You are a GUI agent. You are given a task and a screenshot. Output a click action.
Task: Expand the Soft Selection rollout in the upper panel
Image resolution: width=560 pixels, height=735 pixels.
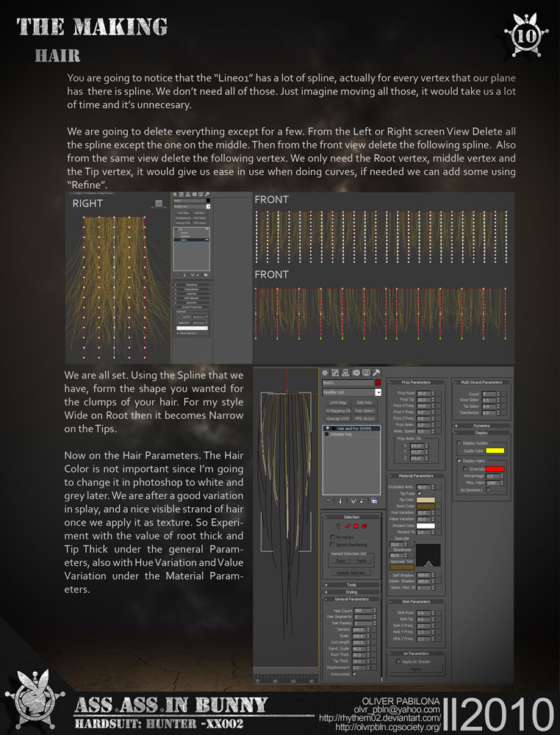[191, 298]
